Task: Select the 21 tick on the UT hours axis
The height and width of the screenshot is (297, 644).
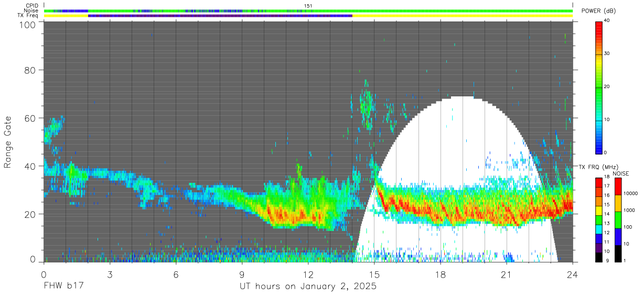Action: coord(507,274)
